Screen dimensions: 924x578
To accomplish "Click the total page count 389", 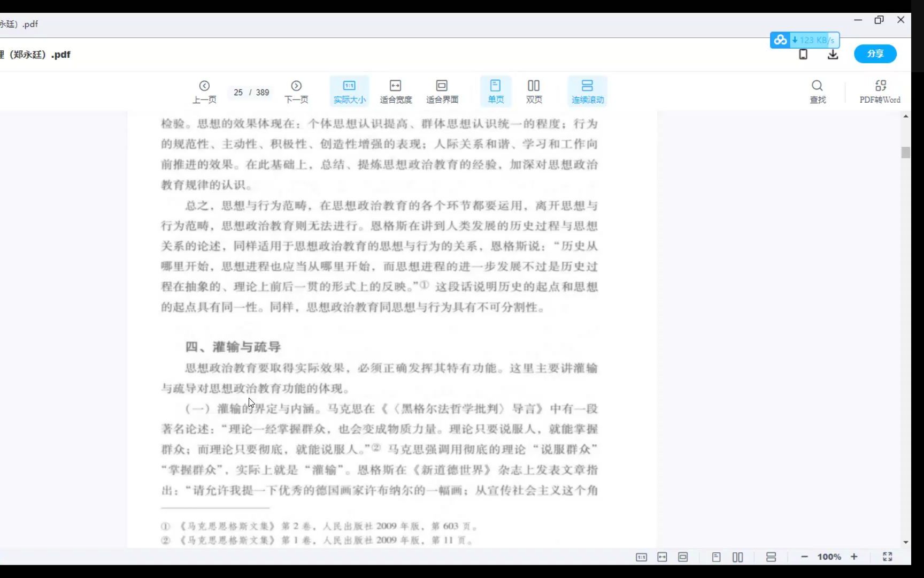I will pos(263,92).
